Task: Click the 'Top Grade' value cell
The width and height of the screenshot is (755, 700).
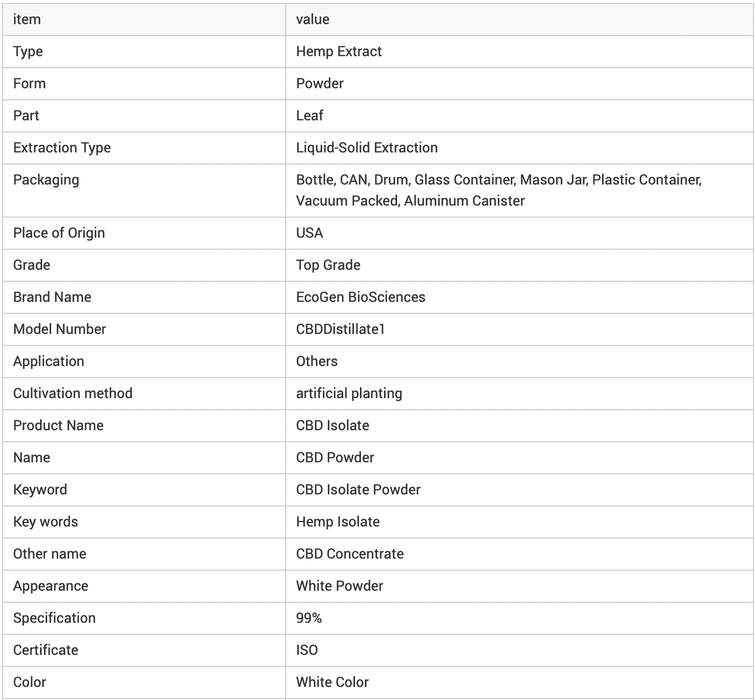Action: pyautogui.click(x=328, y=265)
